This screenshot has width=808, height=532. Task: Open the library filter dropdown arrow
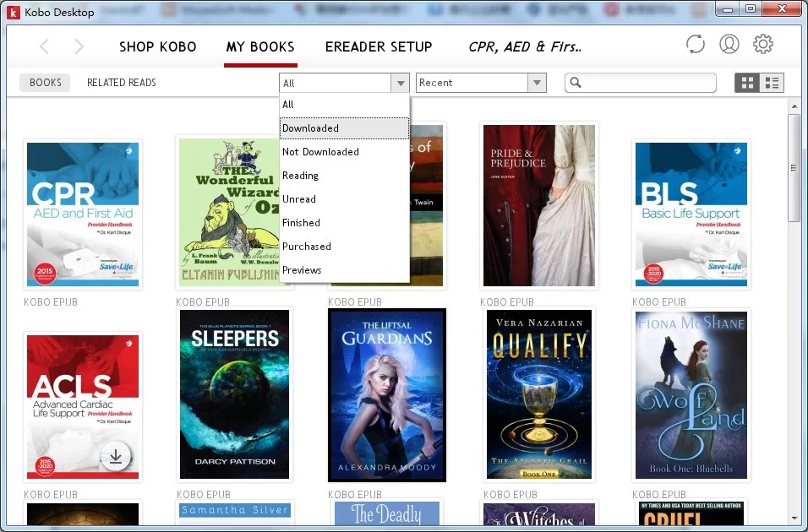pyautogui.click(x=401, y=82)
